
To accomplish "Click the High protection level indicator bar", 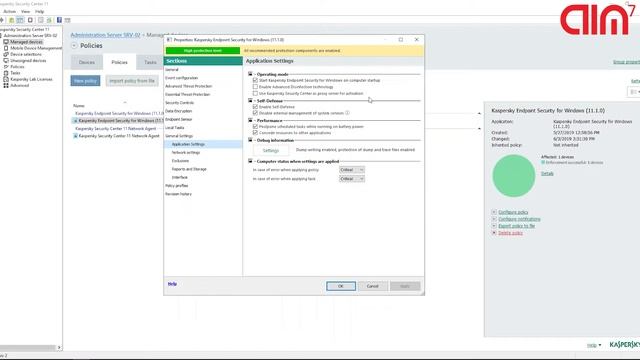I will pos(203,51).
